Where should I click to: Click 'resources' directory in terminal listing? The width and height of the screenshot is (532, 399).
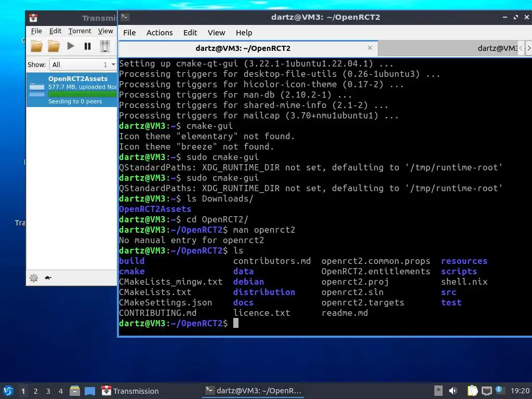(464, 261)
